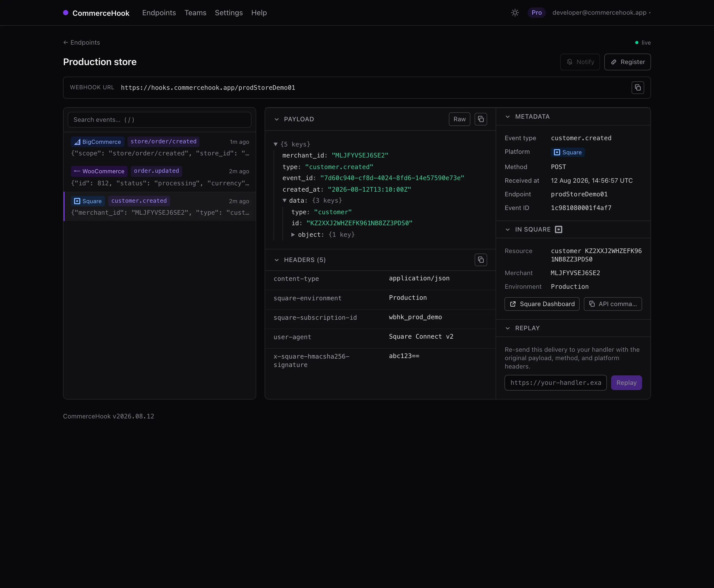Collapse the IN SQUARE section

click(x=507, y=230)
